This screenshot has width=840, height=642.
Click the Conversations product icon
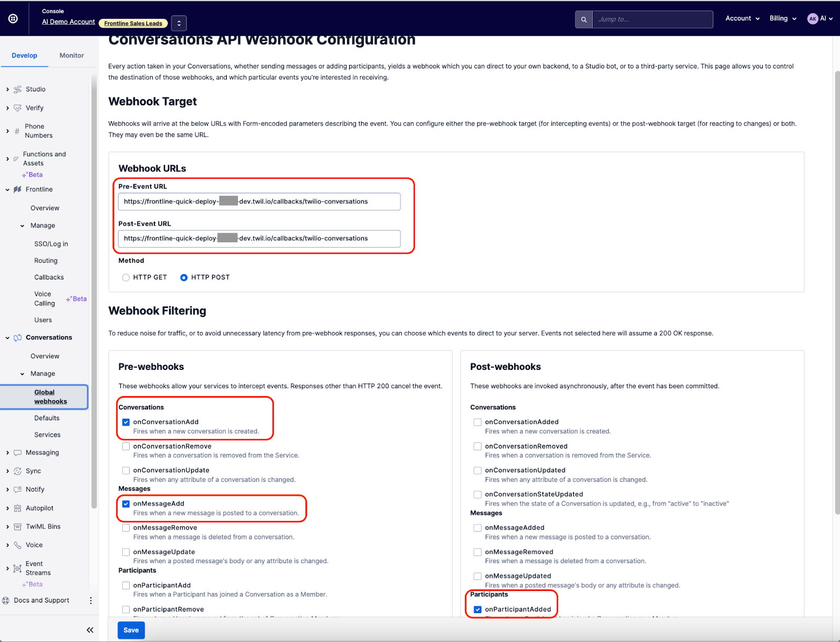click(18, 338)
